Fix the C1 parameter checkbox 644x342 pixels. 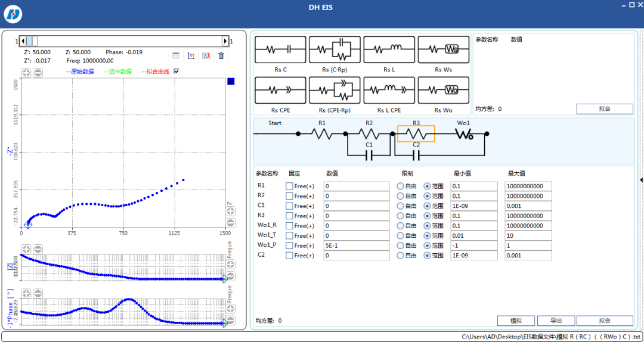coord(289,206)
